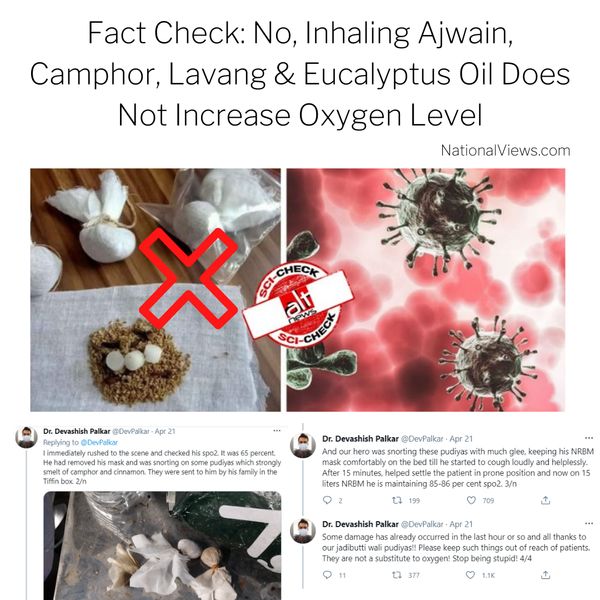Like the tweet with 1.1K likes
This screenshot has height=600, width=600.
click(470, 575)
